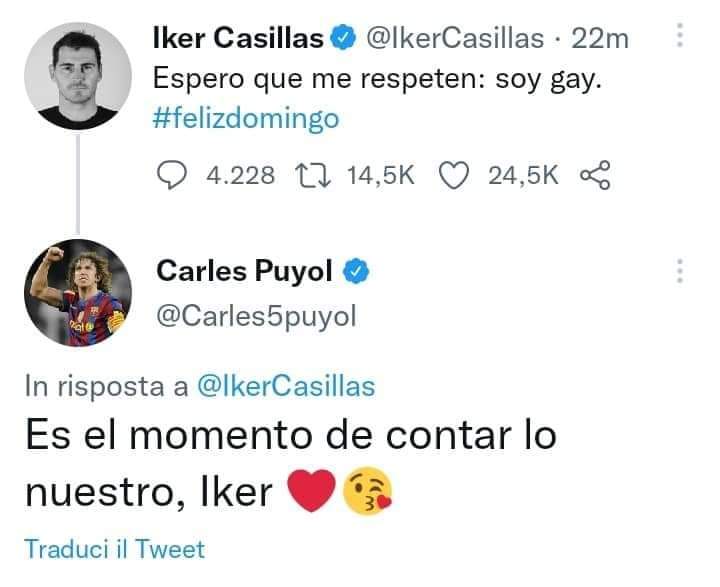Image resolution: width=720 pixels, height=587 pixels.
Task: Open the three-dot menu on Casillas tweet
Action: pos(680,38)
